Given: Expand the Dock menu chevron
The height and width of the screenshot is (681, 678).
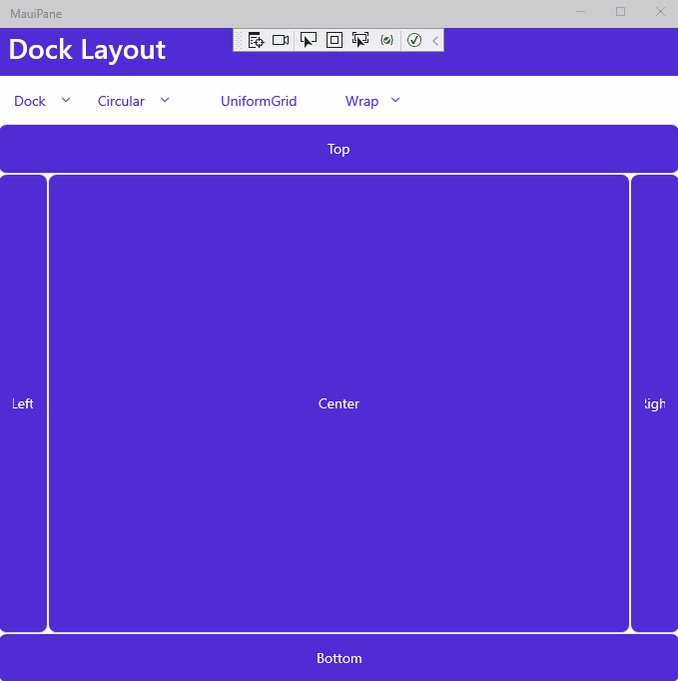Looking at the screenshot, I should point(66,100).
